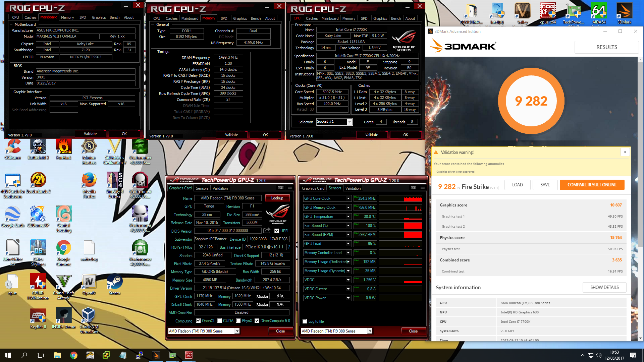The height and width of the screenshot is (362, 644).
Task: Take GPU-Z screenshot in Graphics Card window
Action: [x=281, y=187]
